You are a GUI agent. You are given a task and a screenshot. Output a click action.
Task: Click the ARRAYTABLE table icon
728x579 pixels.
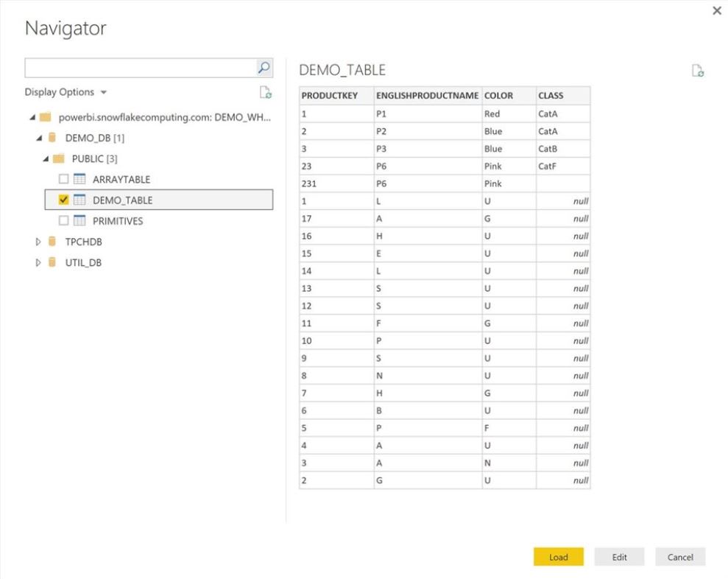pos(79,179)
